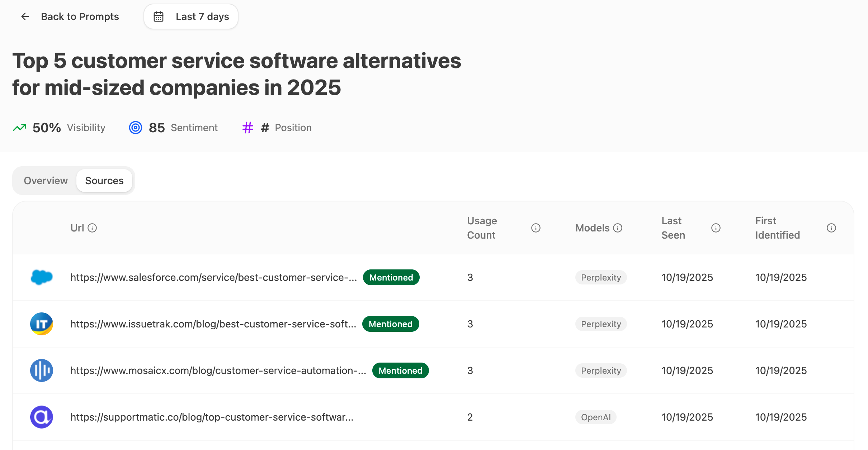Select the Sources tab
This screenshot has width=868, height=450.
point(104,181)
